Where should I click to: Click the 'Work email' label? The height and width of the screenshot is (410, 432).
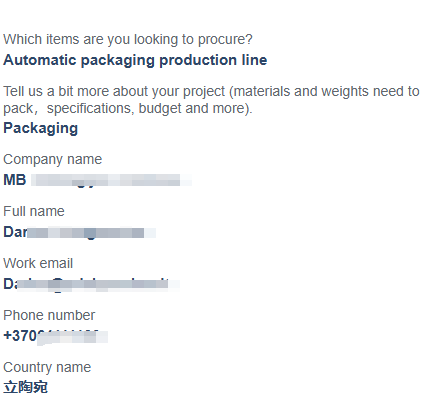pyautogui.click(x=38, y=263)
